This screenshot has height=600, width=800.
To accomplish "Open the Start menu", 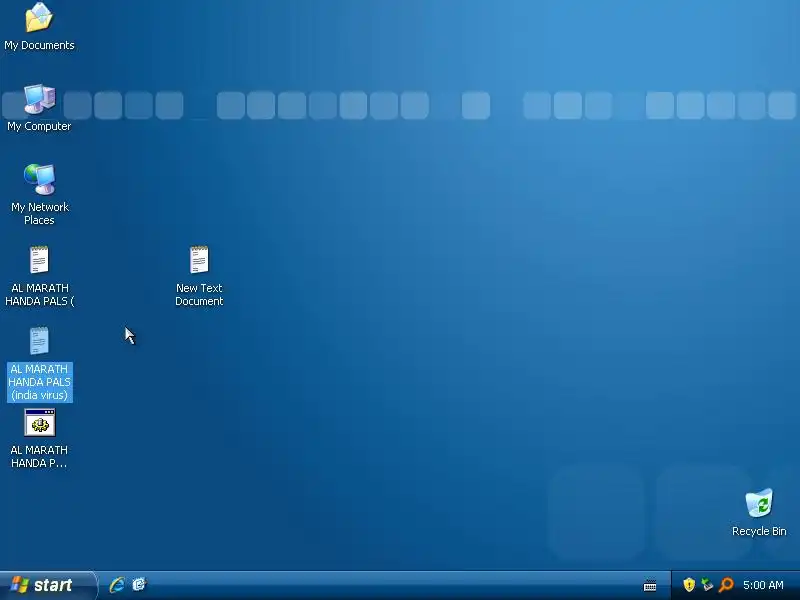I will pyautogui.click(x=47, y=585).
